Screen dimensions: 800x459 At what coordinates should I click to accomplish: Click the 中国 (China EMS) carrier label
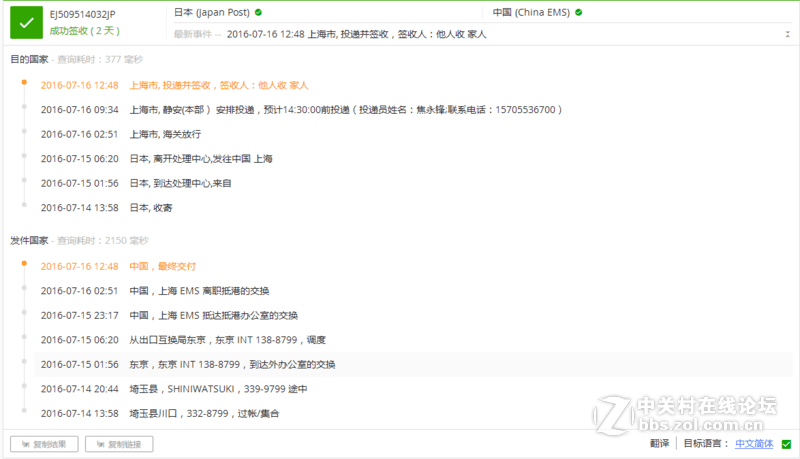point(531,12)
